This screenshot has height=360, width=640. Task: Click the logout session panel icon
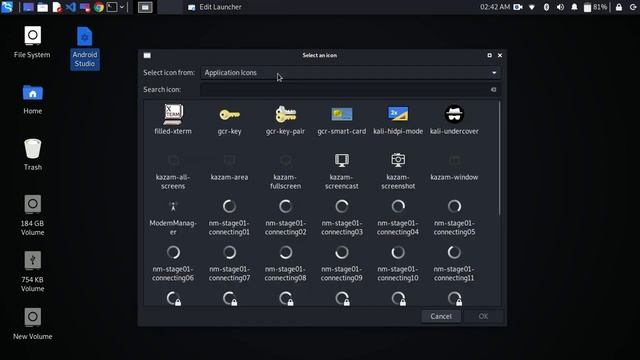633,7
